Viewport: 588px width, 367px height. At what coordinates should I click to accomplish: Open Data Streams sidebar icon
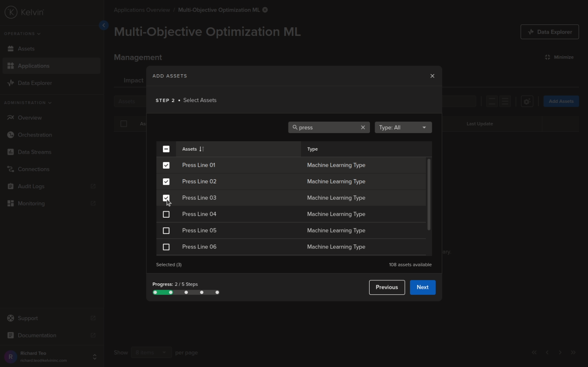tap(11, 152)
